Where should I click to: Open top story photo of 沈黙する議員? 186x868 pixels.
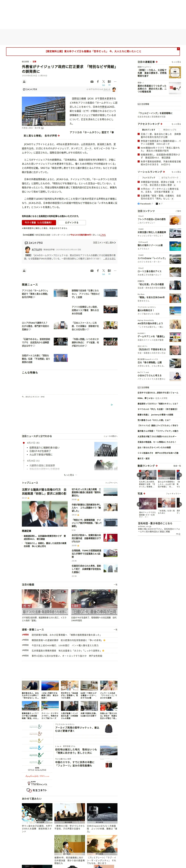click(45, 514)
